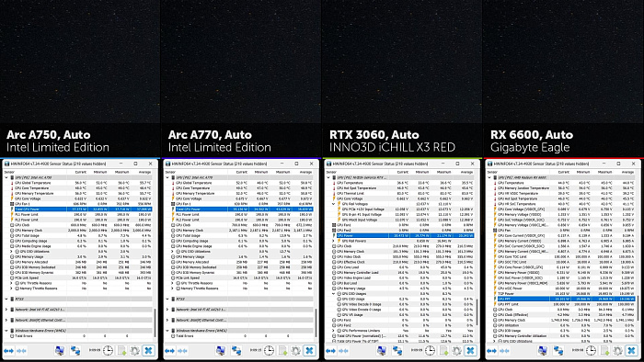This screenshot has width=644, height=362.
Task: Reset the clock timer in RTX 3060 window
Action: pyautogui.click(x=430, y=351)
